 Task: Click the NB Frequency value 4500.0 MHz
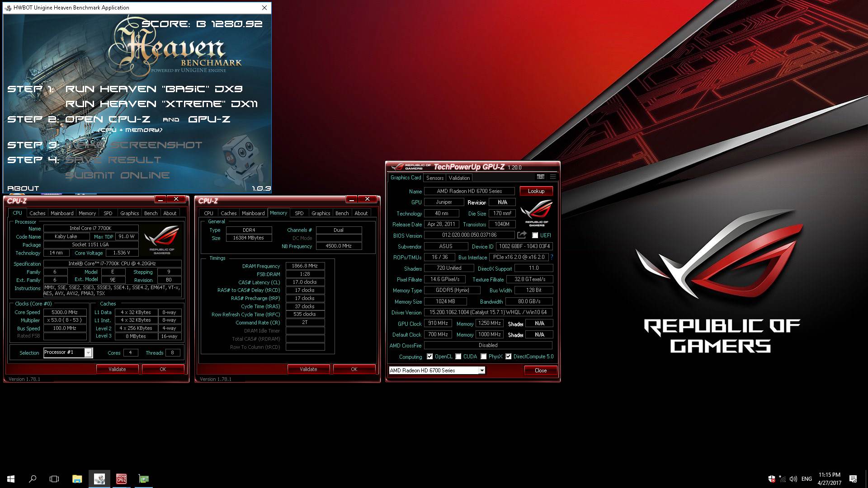pos(339,246)
